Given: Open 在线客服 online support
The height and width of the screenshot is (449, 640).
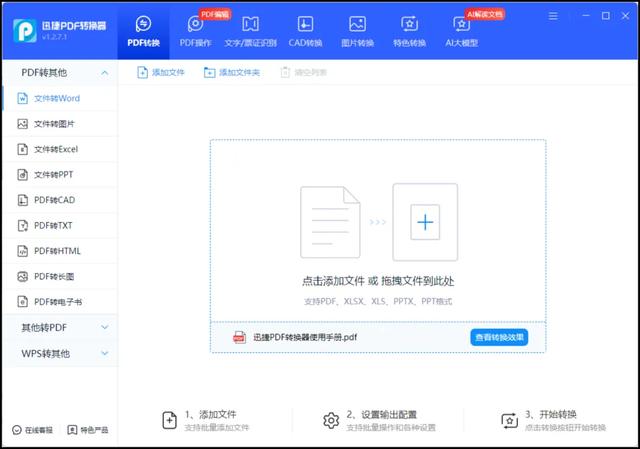Looking at the screenshot, I should 33,430.
